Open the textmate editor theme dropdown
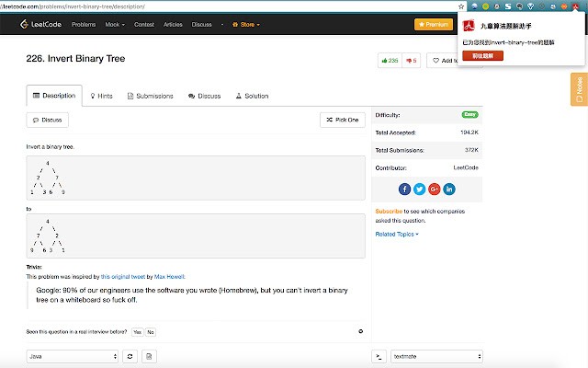 437,356
